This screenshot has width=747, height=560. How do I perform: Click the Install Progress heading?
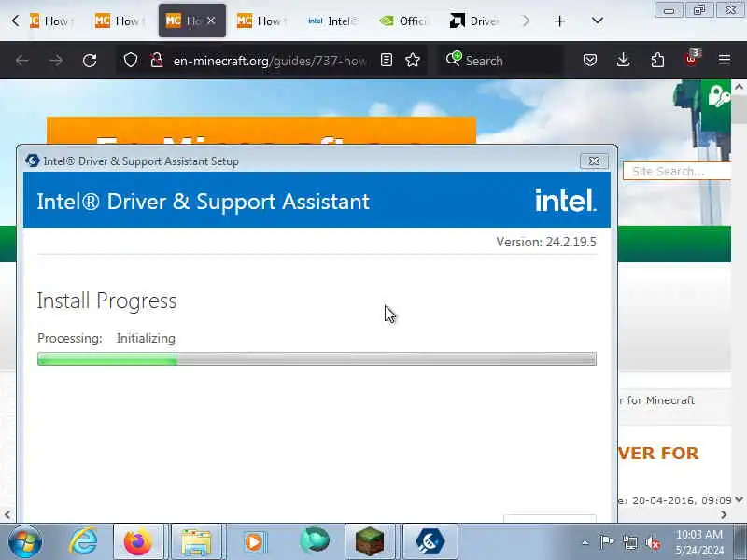tap(106, 301)
